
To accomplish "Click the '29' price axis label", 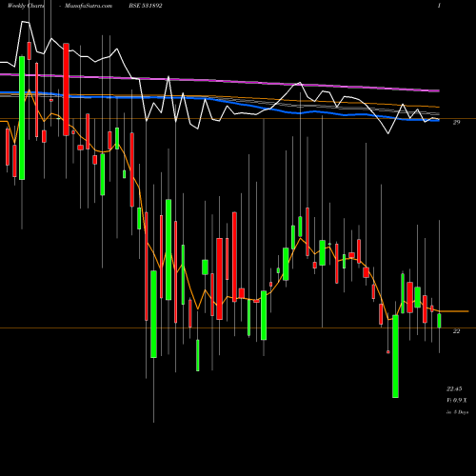I will pos(456,123).
